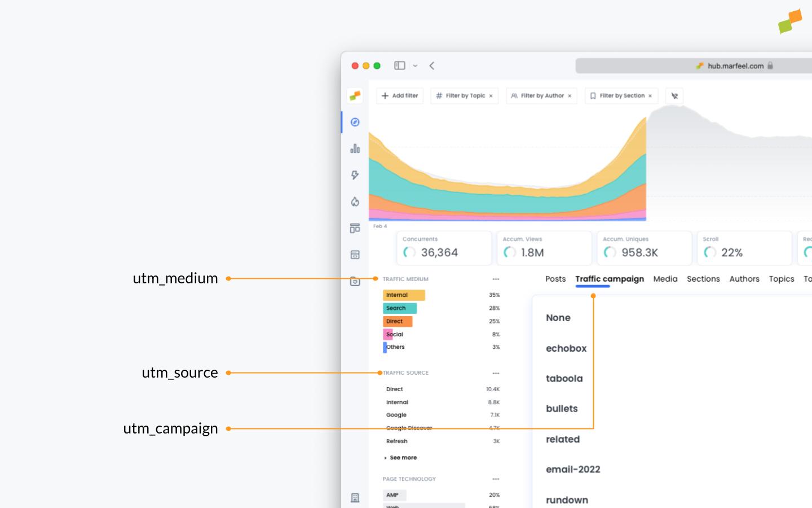The width and height of the screenshot is (812, 508).
Task: Click the Search medium color bar
Action: pos(399,308)
